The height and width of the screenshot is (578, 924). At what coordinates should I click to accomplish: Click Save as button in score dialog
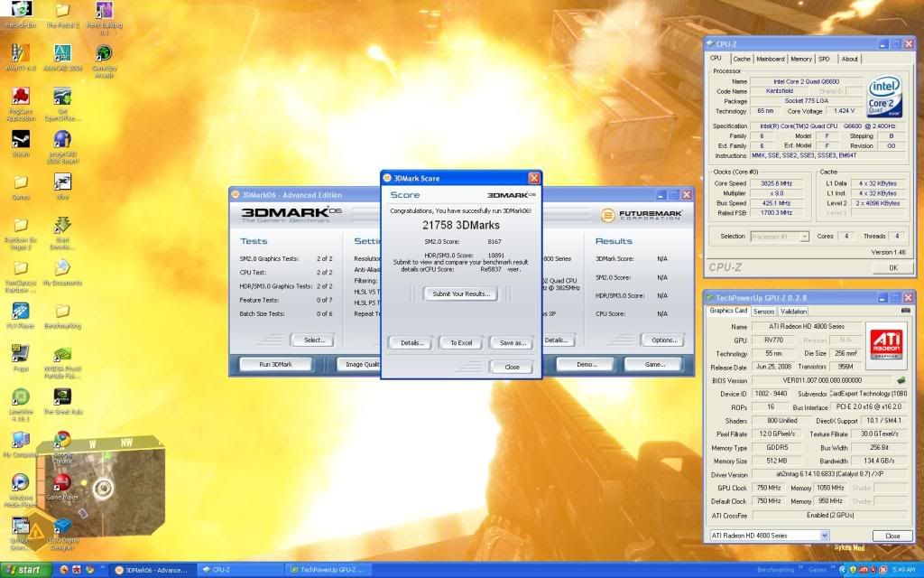coord(513,342)
